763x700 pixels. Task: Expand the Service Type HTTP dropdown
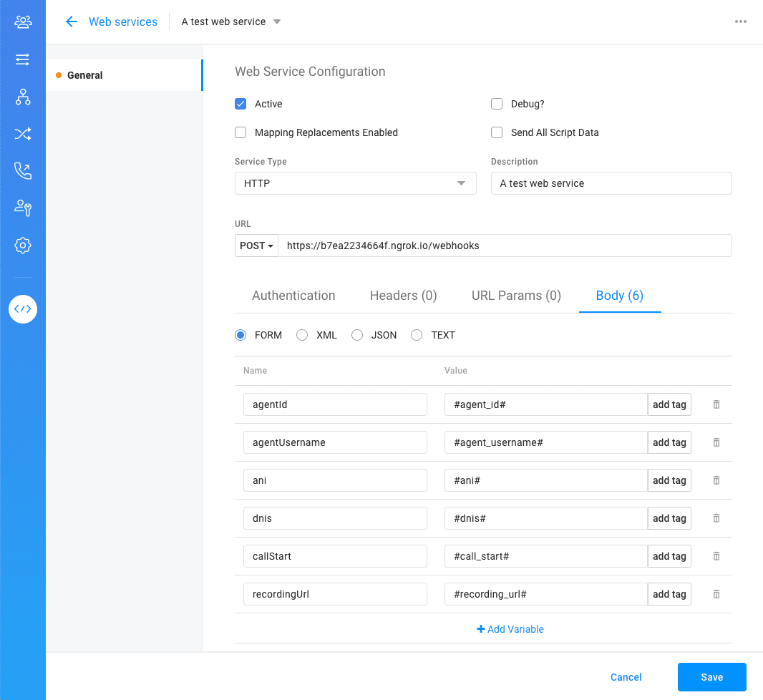pyautogui.click(x=355, y=183)
